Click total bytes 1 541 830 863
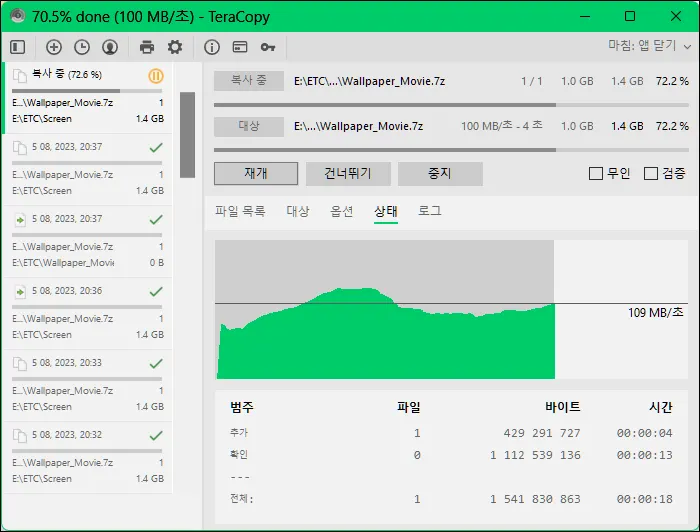This screenshot has width=700, height=532. tap(535, 499)
